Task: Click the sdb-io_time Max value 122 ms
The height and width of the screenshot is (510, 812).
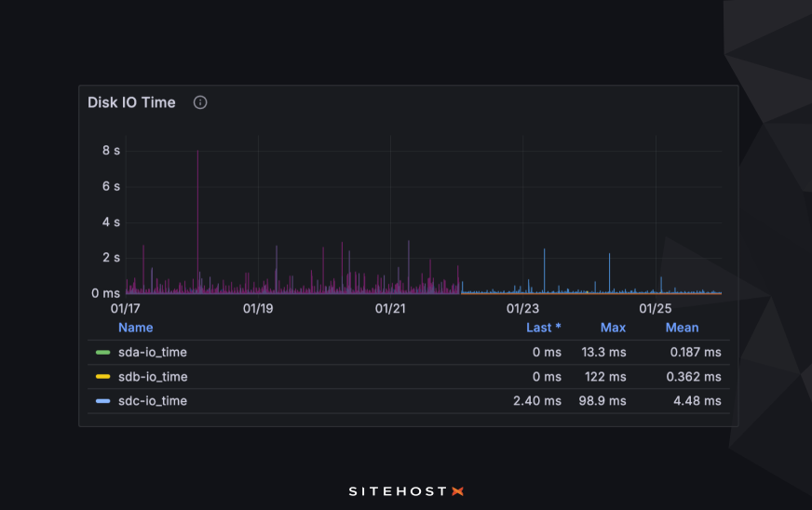Action: [610, 377]
